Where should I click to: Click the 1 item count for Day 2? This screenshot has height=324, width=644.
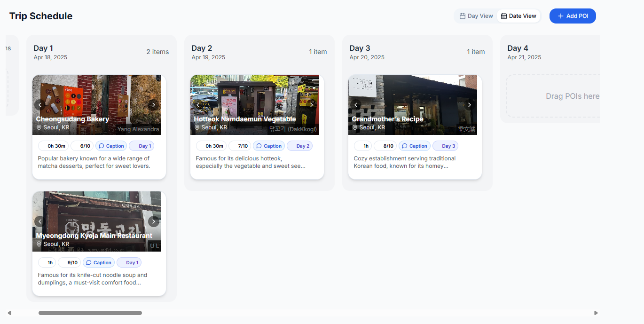click(318, 52)
